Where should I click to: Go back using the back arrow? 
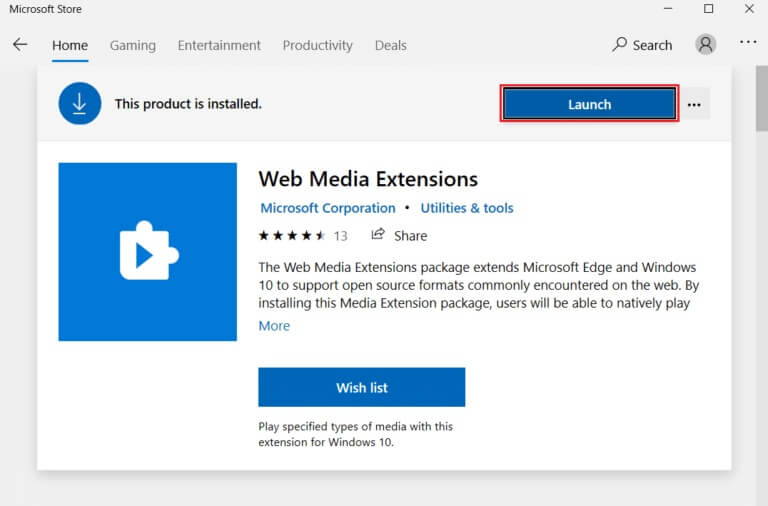coord(20,45)
